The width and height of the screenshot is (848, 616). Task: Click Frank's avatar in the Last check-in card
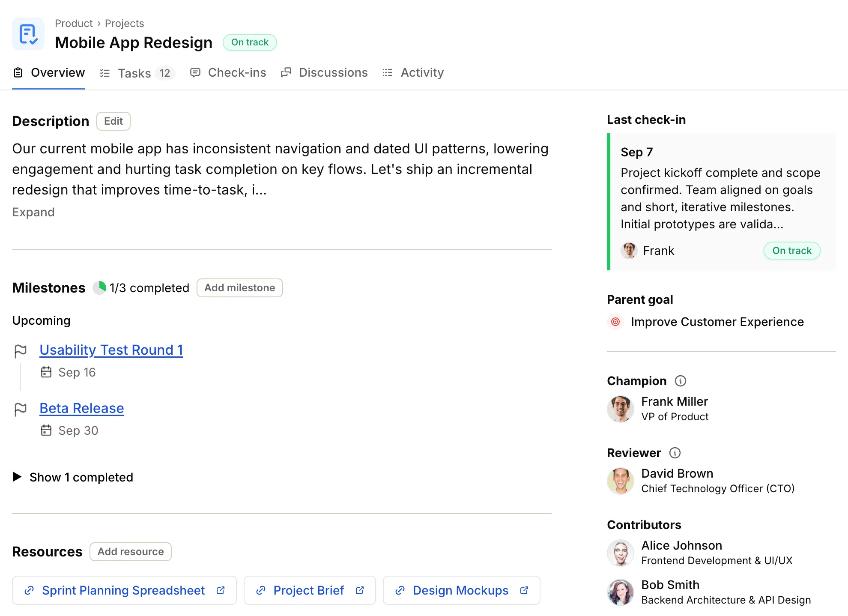[x=629, y=250]
